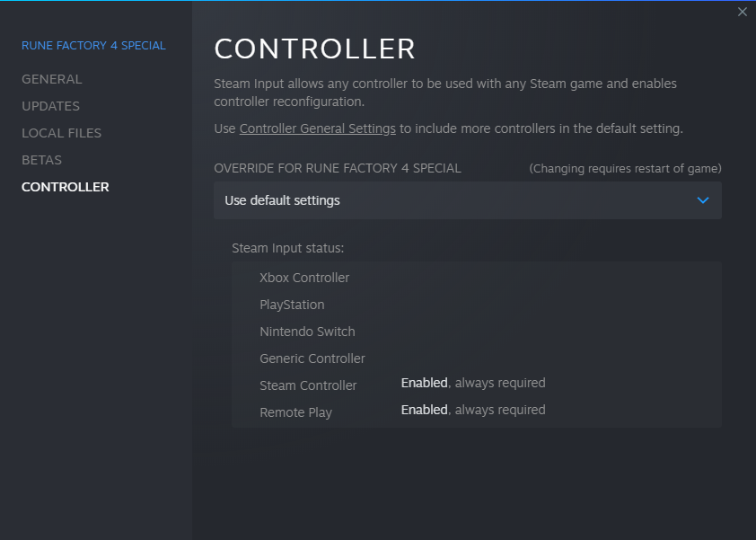Viewport: 756px width, 540px height.
Task: Click the Generic Controller status entry
Action: (x=312, y=359)
